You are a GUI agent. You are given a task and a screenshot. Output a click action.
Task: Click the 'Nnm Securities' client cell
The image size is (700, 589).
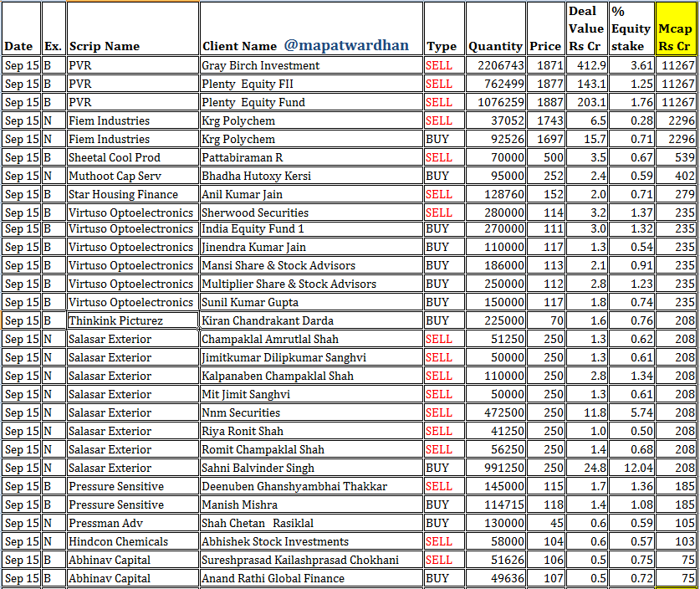click(312, 412)
